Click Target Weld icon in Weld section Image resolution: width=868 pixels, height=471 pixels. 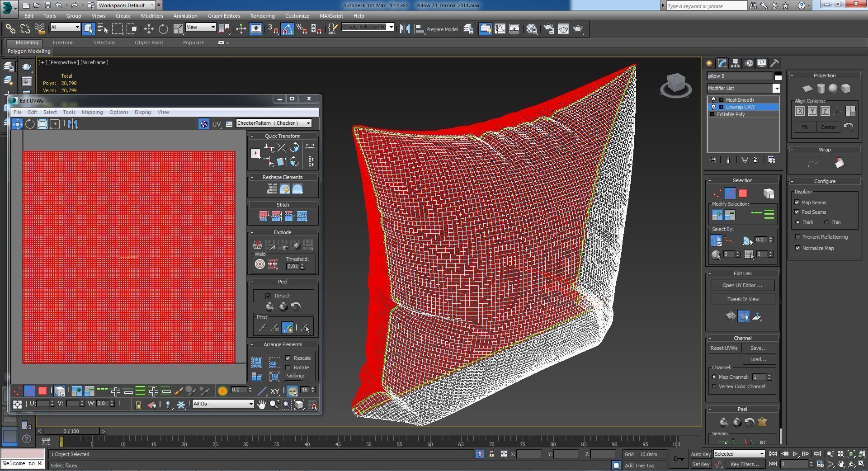pos(259,264)
